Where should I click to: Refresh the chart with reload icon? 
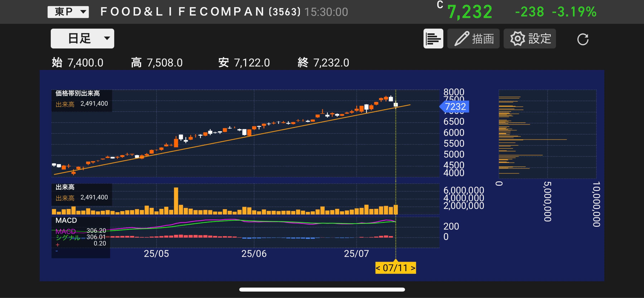[x=582, y=39]
